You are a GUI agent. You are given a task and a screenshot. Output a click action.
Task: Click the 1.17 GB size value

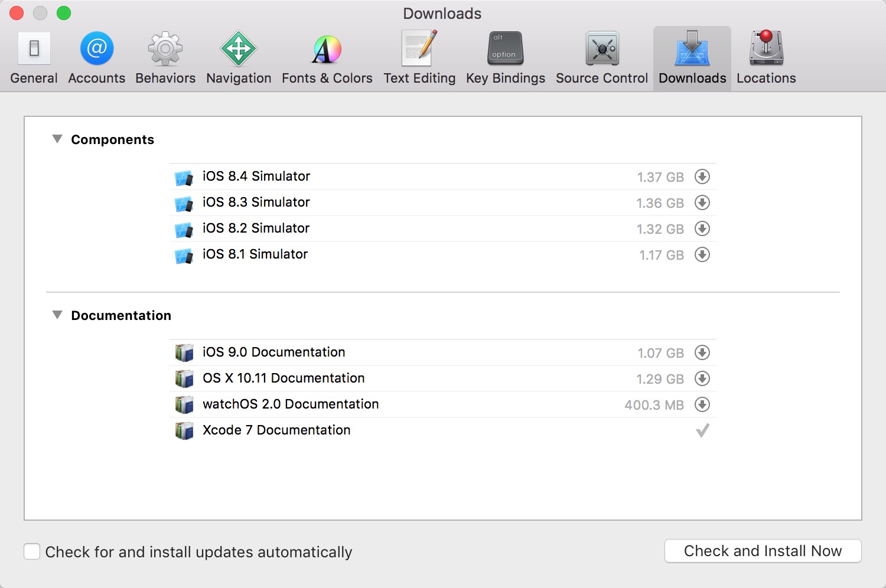coord(662,255)
